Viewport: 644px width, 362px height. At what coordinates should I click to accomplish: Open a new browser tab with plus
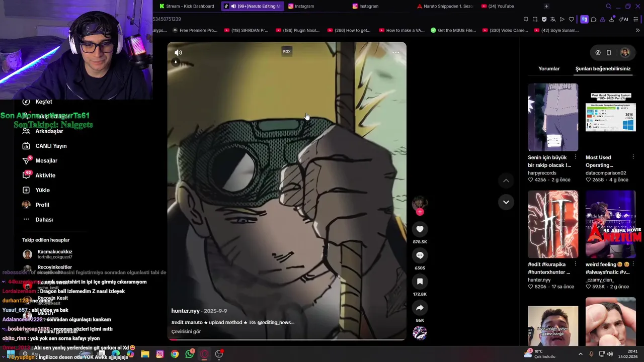click(x=546, y=6)
